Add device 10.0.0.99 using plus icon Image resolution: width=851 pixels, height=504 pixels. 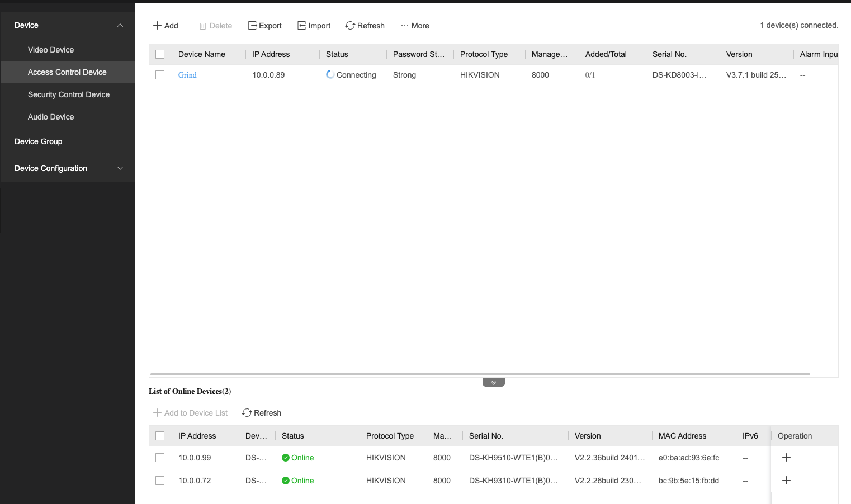coord(786,458)
